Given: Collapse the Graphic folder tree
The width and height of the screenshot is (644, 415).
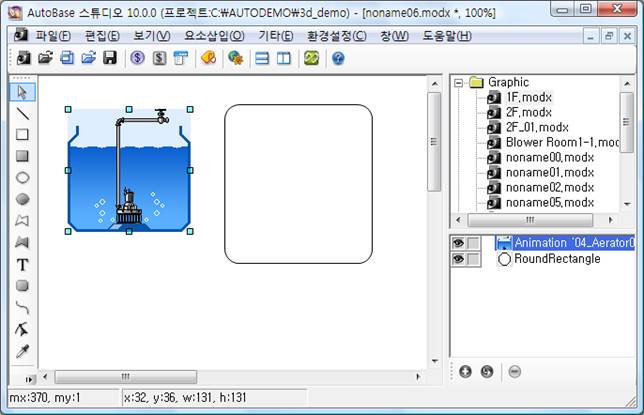Looking at the screenshot, I should 458,83.
